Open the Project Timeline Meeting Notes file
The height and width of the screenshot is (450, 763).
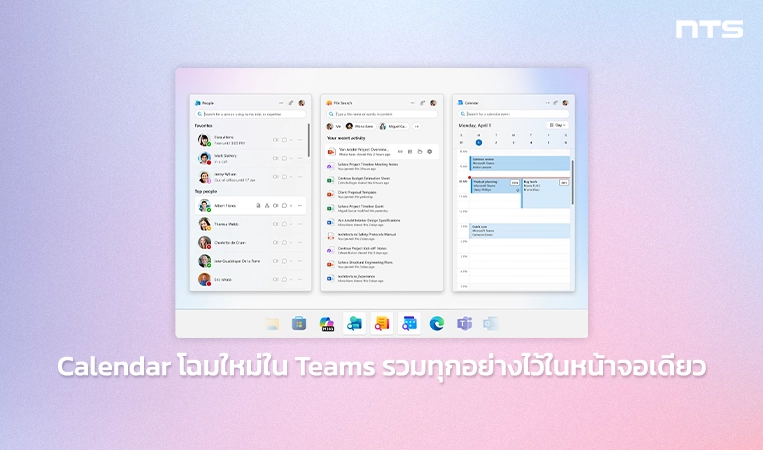[x=382, y=166]
